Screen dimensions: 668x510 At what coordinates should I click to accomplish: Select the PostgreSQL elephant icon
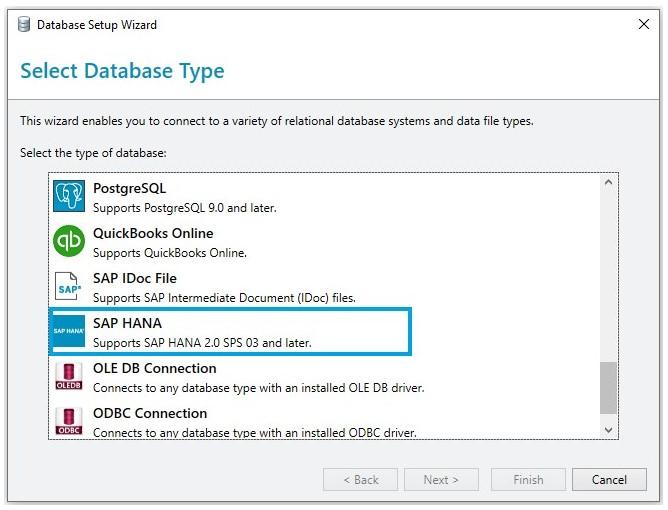tap(69, 196)
